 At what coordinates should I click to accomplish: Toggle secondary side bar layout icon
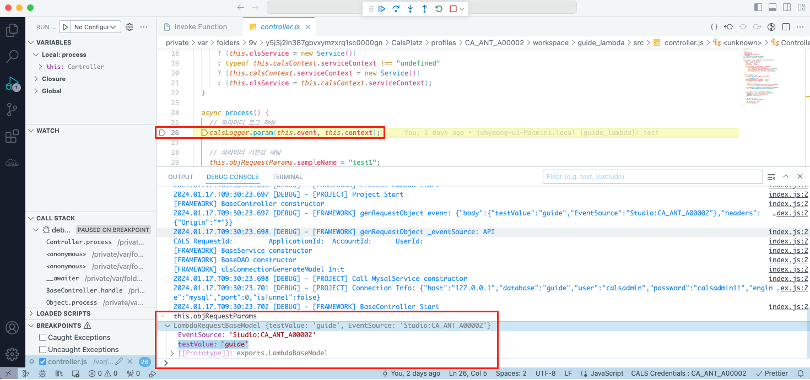[x=787, y=8]
